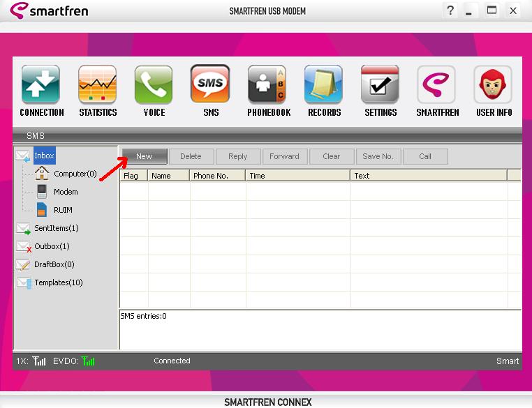Sort by the Text column header
Image resolution: width=532 pixels, height=408 pixels.
429,176
